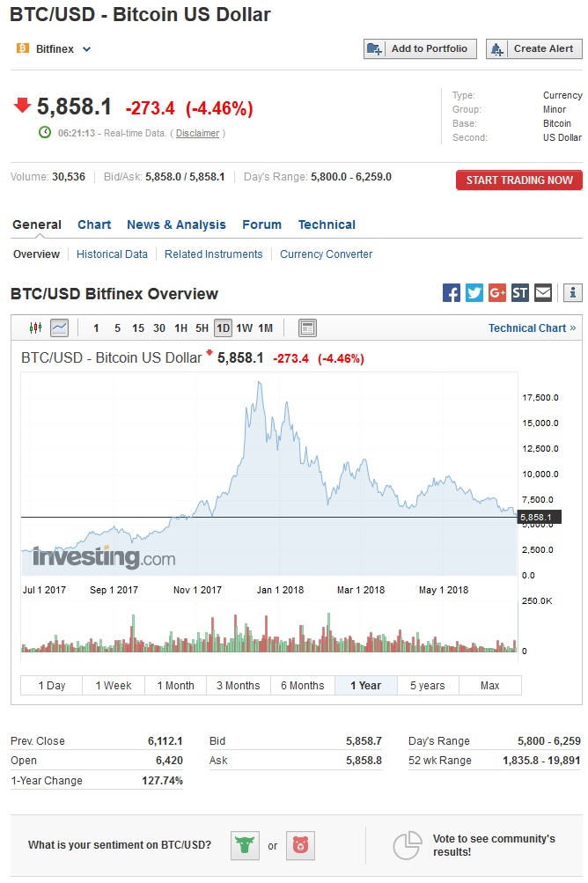Vote bullish with green bull icon
The width and height of the screenshot is (588, 883).
pos(245,845)
